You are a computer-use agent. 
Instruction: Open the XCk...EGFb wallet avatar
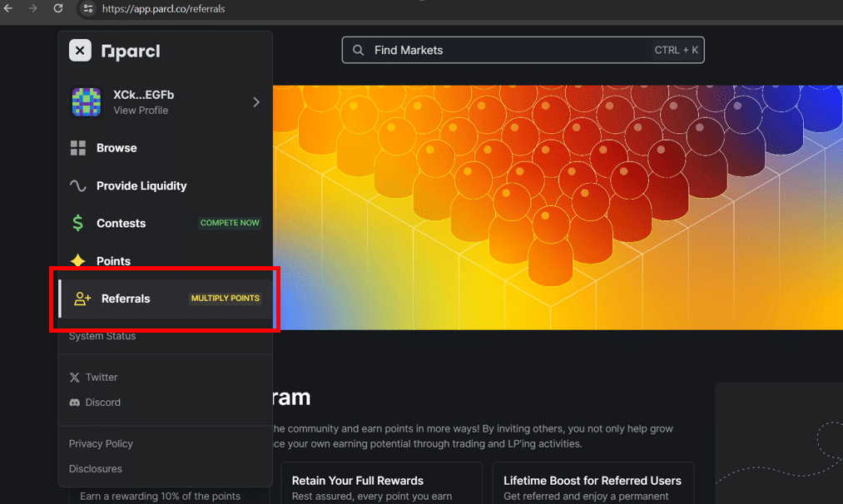pyautogui.click(x=87, y=102)
